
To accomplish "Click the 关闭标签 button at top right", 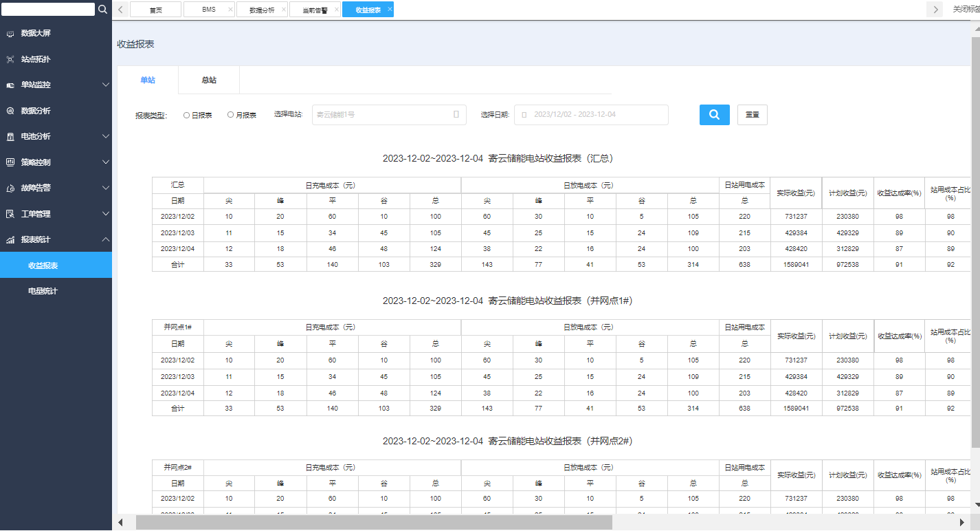I will coord(966,10).
